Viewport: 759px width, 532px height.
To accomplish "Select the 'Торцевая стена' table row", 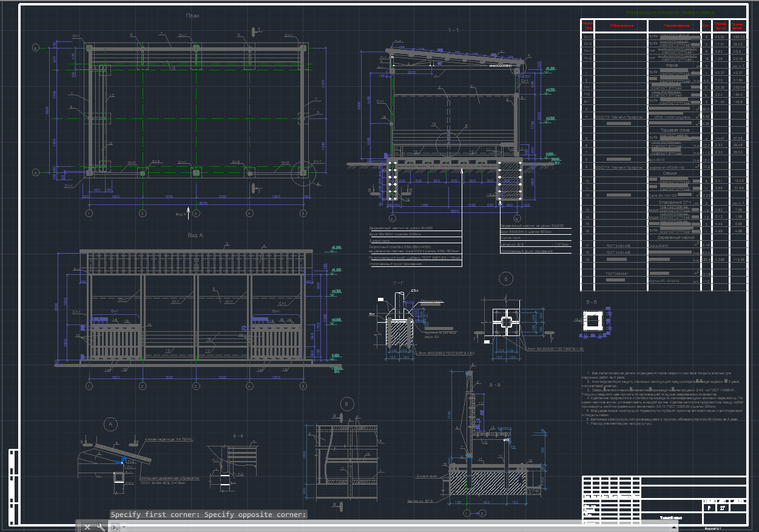I will tap(674, 130).
